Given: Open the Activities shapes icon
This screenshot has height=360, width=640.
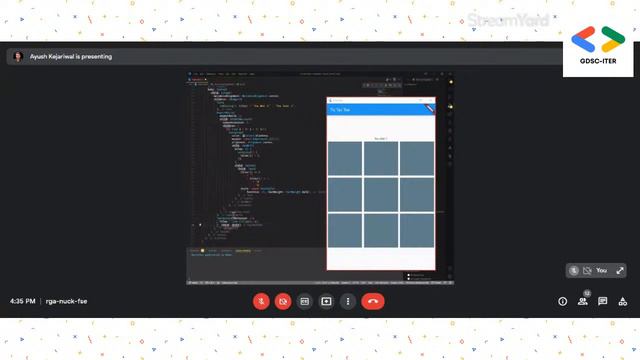Looking at the screenshot, I should [x=622, y=302].
